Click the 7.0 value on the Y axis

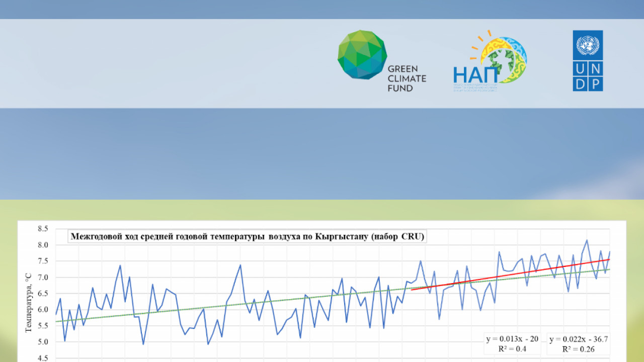42,278
